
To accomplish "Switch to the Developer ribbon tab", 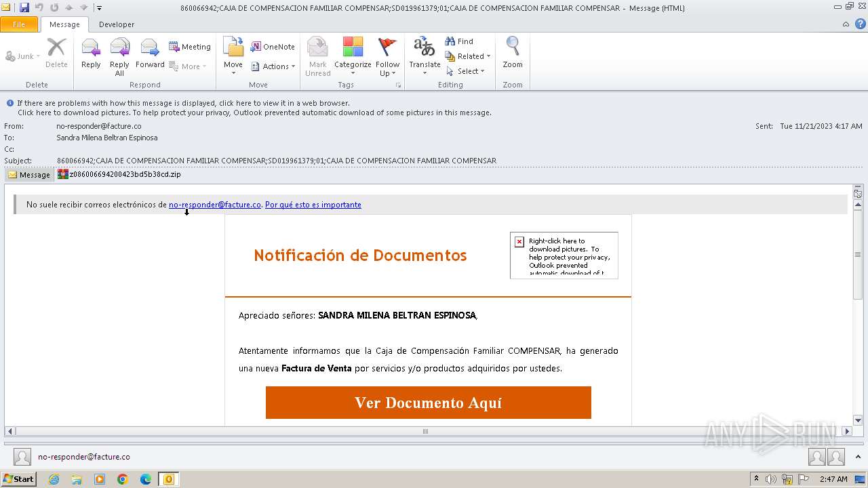I will (x=117, y=24).
